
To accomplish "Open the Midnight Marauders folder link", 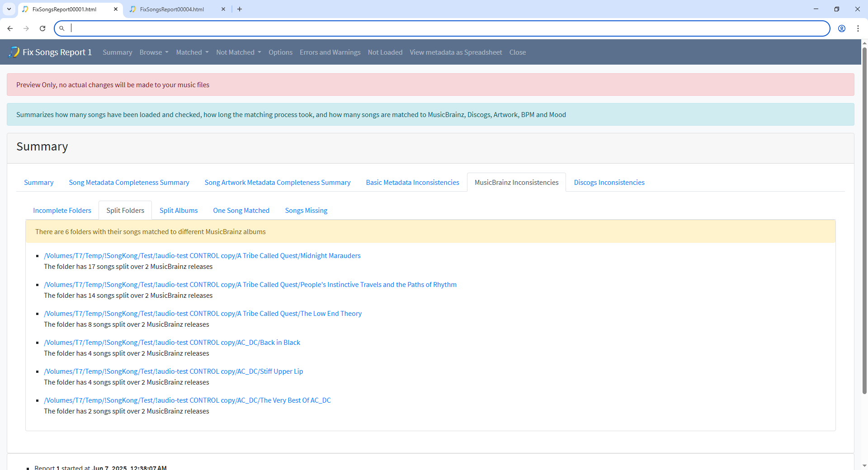I will (x=202, y=256).
